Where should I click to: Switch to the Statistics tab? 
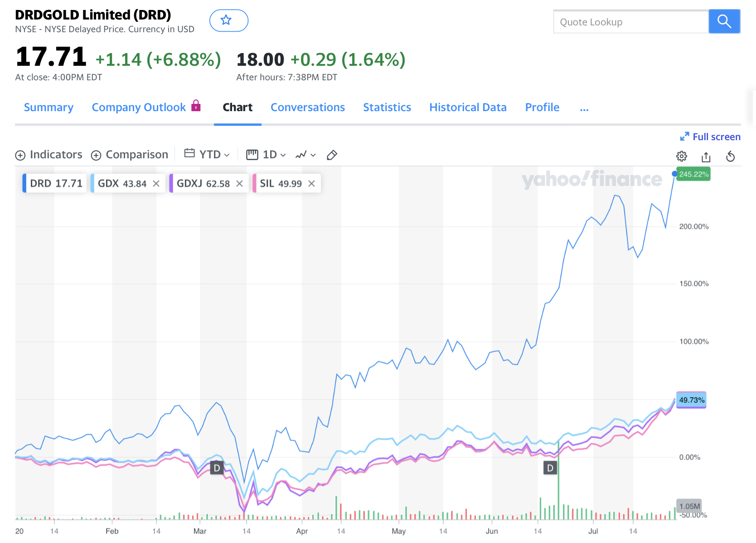(x=387, y=108)
